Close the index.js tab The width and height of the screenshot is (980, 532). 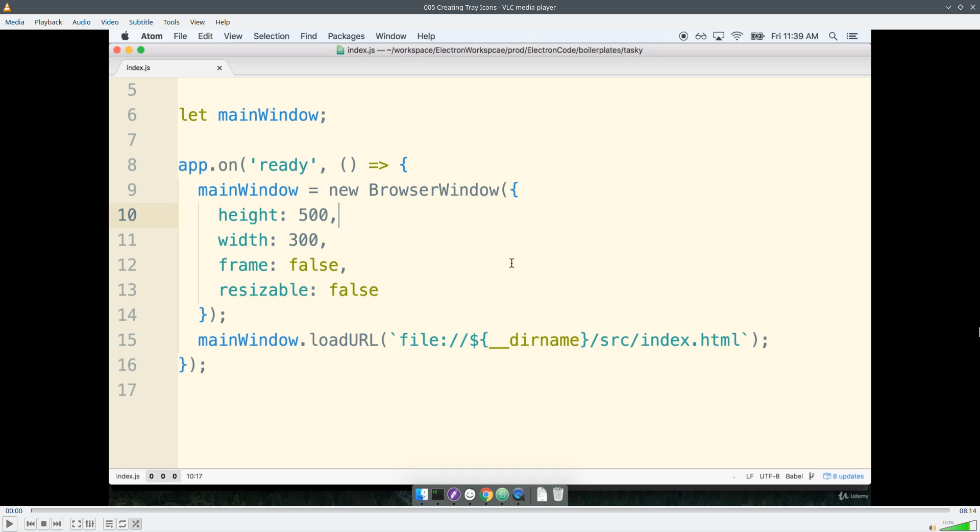219,67
